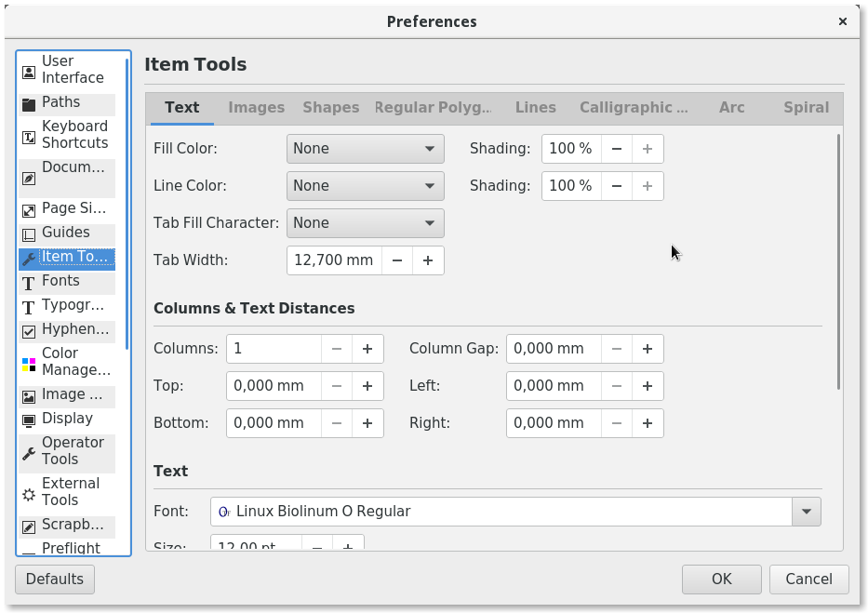
Task: Open the Font selection combo box arrow
Action: point(806,512)
